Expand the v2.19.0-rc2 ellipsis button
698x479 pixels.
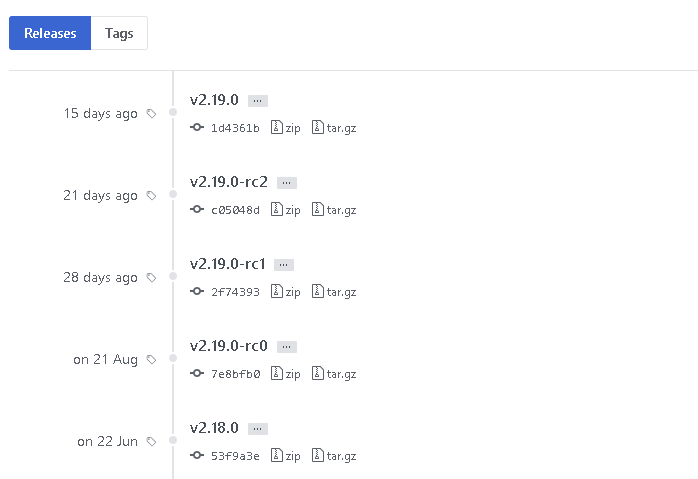click(287, 183)
